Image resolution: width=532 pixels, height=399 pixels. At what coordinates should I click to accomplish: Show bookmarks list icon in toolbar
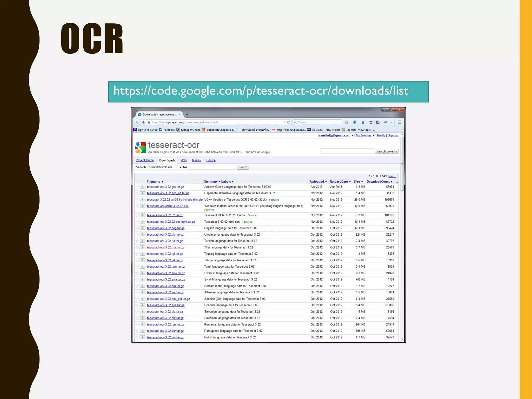[x=378, y=122]
